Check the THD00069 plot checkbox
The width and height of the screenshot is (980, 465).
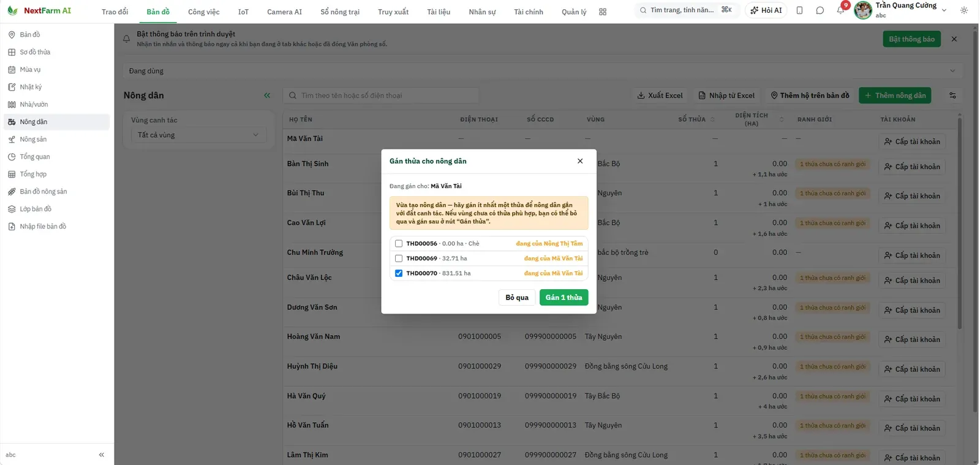[x=399, y=259]
